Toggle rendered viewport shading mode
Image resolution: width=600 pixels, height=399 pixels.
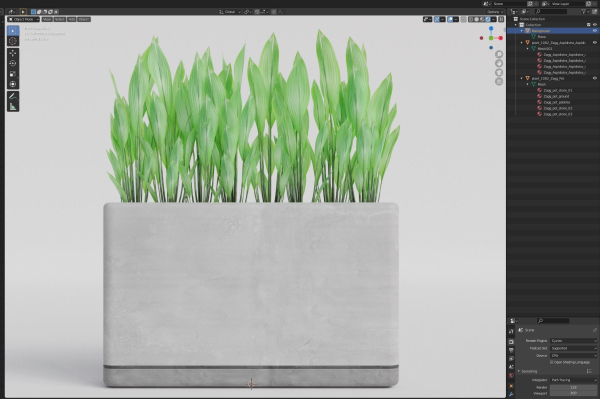point(488,19)
